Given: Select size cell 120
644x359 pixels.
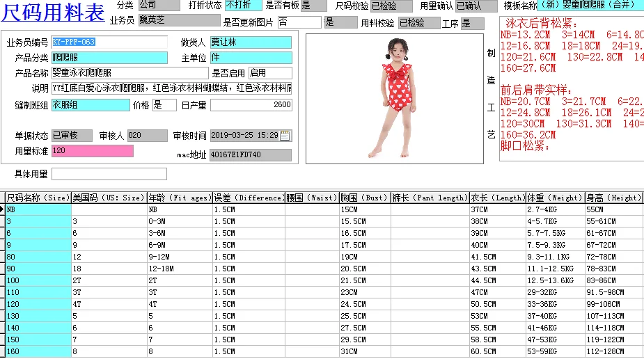Looking at the screenshot, I should [38, 305].
